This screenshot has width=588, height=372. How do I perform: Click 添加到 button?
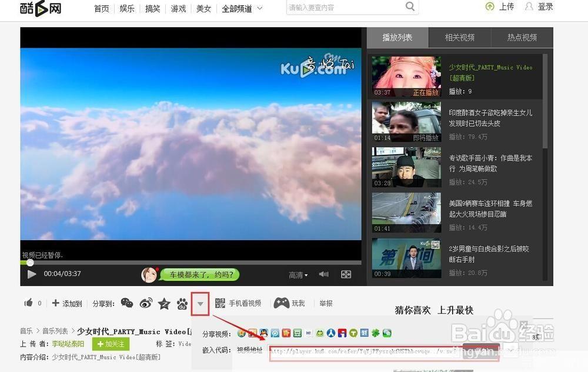67,303
